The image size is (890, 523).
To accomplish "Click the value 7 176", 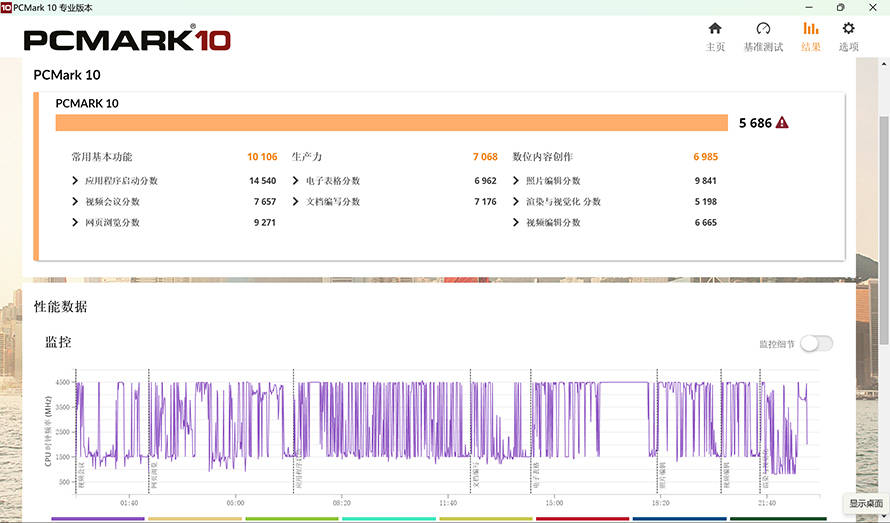I will click(x=485, y=202).
